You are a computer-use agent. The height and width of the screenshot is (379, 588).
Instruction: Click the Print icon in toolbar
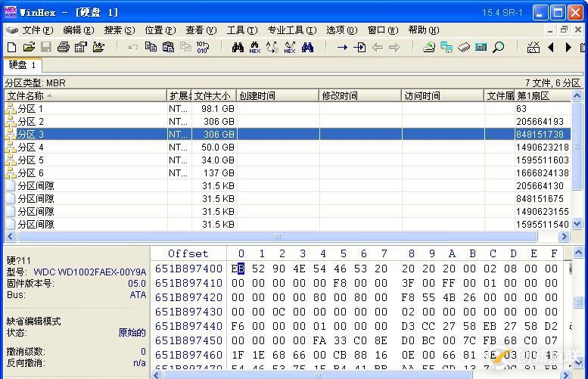pos(64,47)
